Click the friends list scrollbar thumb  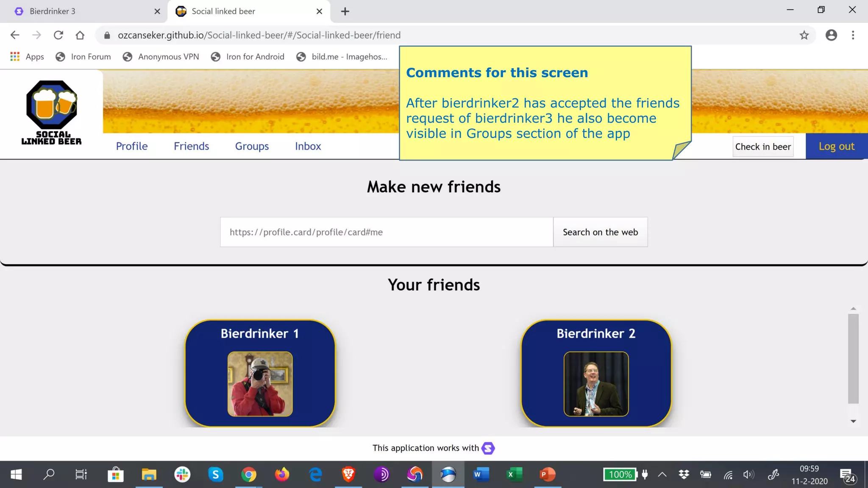853,359
